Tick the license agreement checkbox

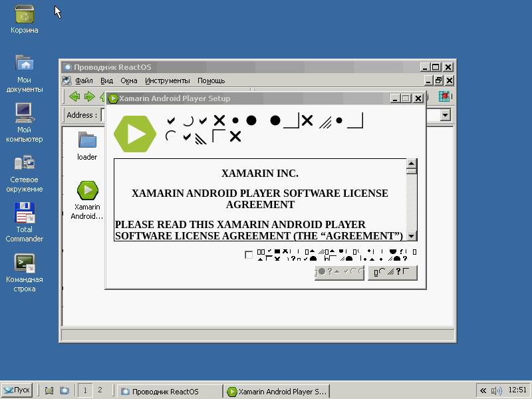pos(249,255)
